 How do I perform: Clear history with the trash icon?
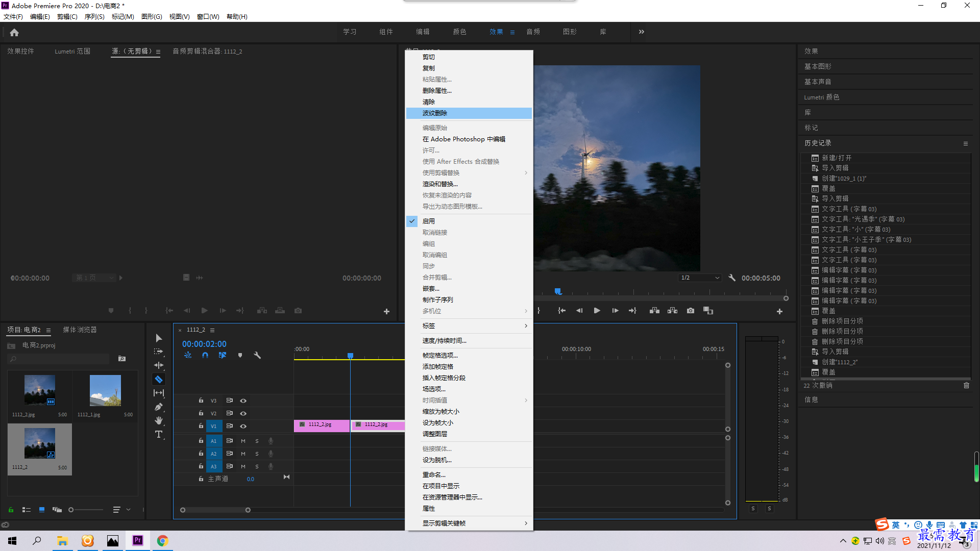(966, 385)
